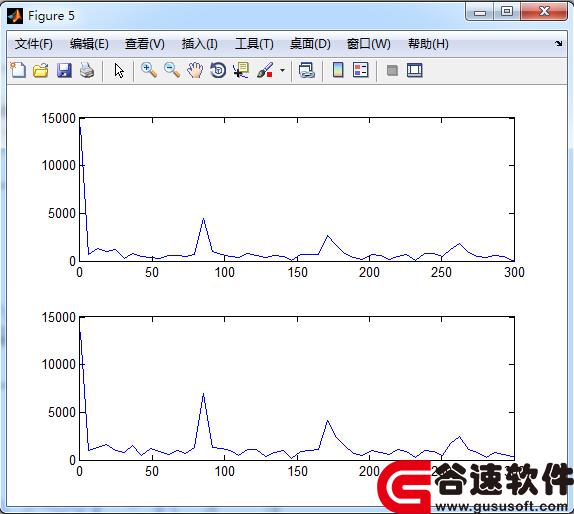Expand the Brush color dropdown arrow
The image size is (574, 514).
click(282, 70)
